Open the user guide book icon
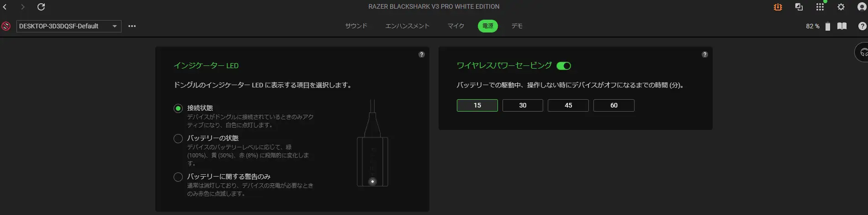 click(x=842, y=26)
